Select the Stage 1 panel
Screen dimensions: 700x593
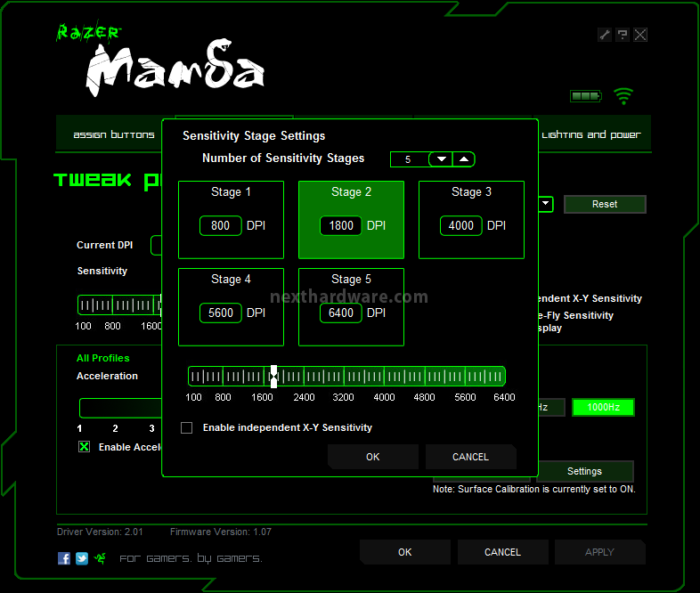[x=231, y=220]
